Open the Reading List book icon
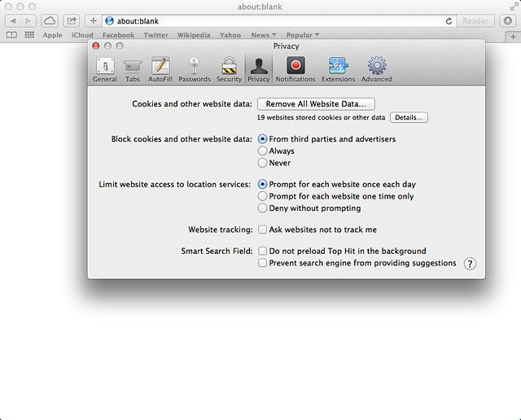 [11, 35]
